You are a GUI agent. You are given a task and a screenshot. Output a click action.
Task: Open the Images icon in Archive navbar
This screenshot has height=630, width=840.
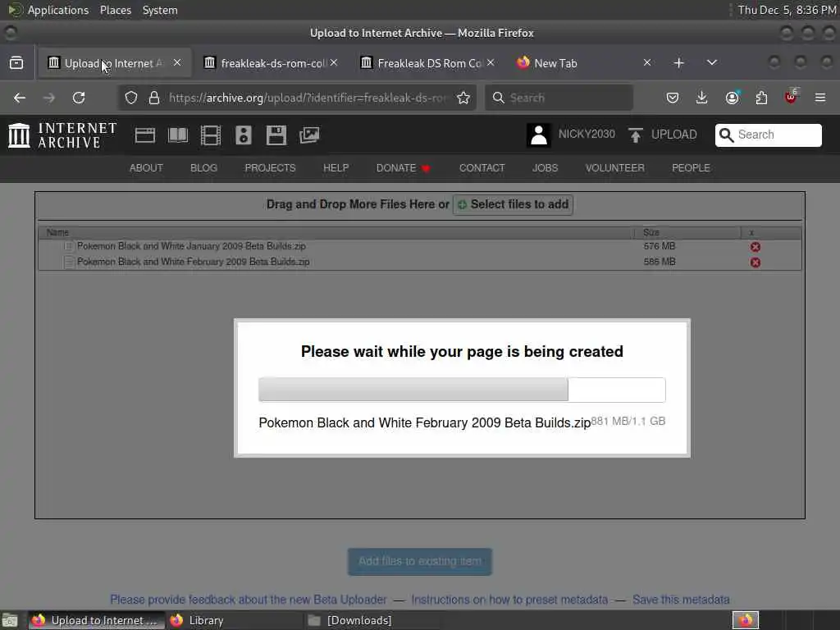(x=309, y=135)
